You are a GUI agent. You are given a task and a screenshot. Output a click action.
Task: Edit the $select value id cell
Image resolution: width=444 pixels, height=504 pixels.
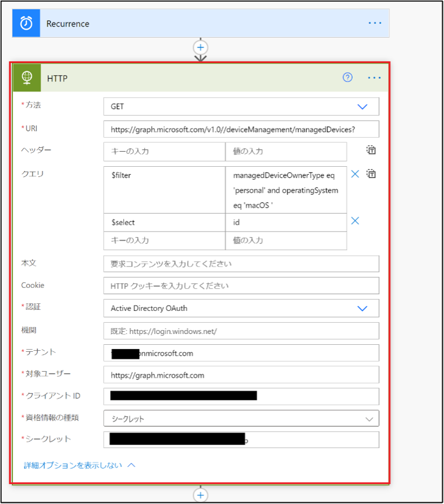[x=286, y=222]
